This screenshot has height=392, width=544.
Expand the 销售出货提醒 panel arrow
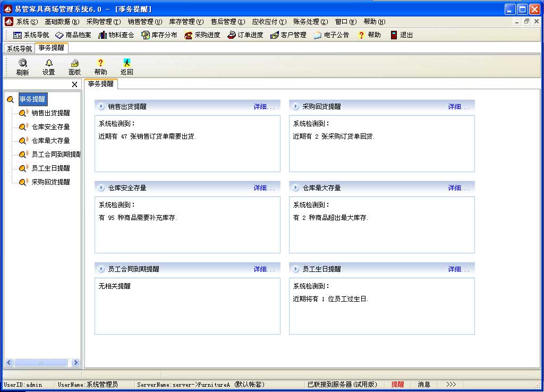pyautogui.click(x=101, y=106)
